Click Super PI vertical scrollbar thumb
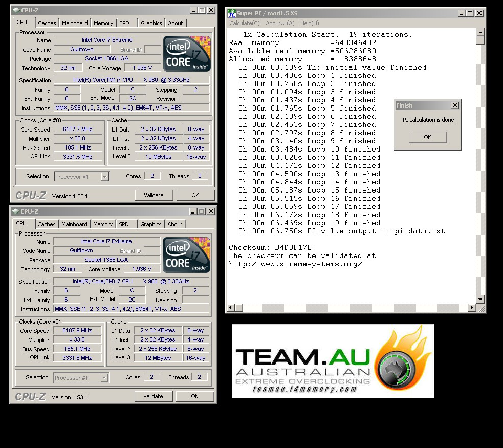The width and height of the screenshot is (503, 448). pos(480,40)
